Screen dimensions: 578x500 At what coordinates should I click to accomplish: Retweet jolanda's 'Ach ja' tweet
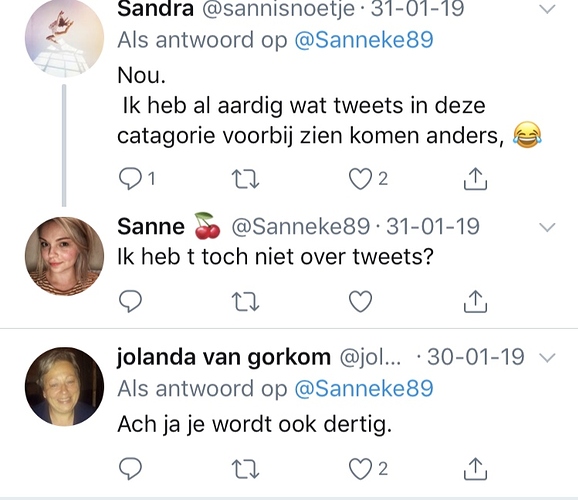point(245,469)
